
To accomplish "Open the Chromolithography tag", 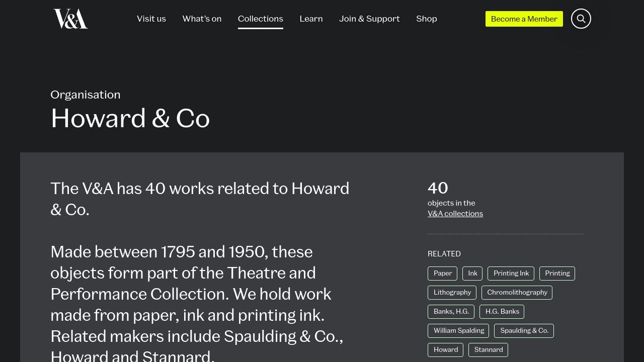I will tap(517, 293).
